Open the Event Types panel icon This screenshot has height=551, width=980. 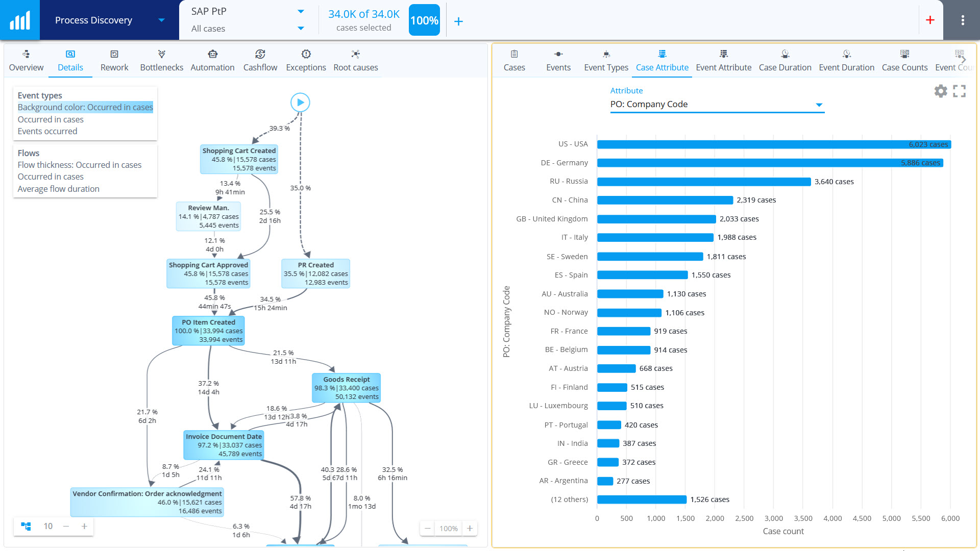[x=606, y=54]
